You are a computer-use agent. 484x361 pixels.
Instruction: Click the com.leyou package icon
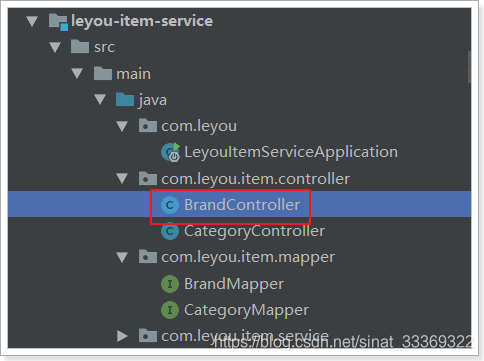[148, 126]
